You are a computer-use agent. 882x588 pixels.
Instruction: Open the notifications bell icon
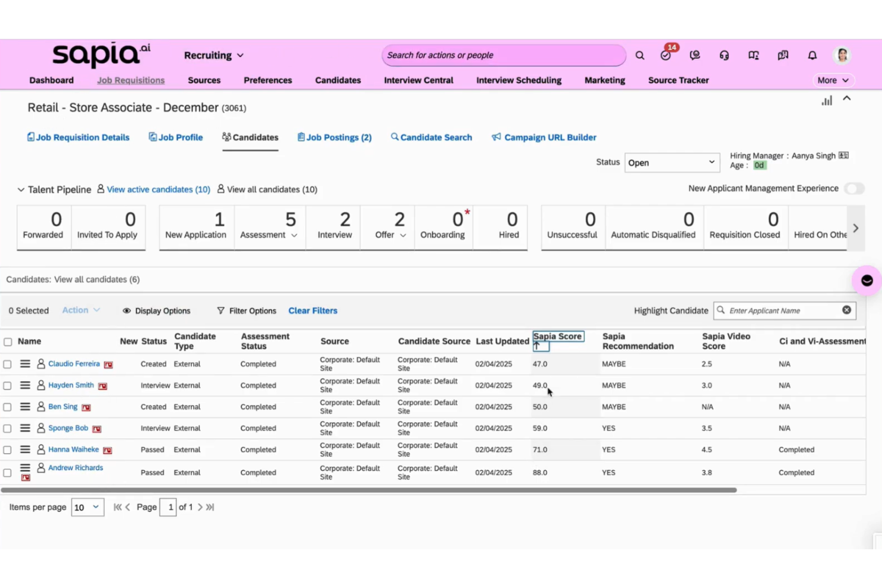[x=812, y=55]
